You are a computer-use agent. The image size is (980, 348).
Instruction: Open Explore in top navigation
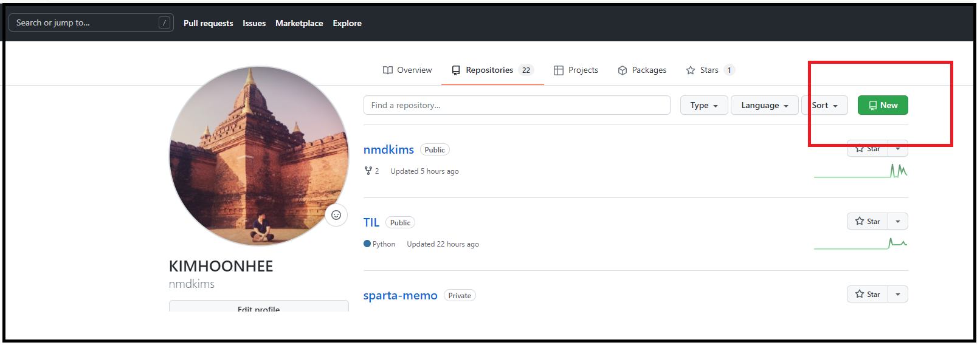pyautogui.click(x=347, y=23)
